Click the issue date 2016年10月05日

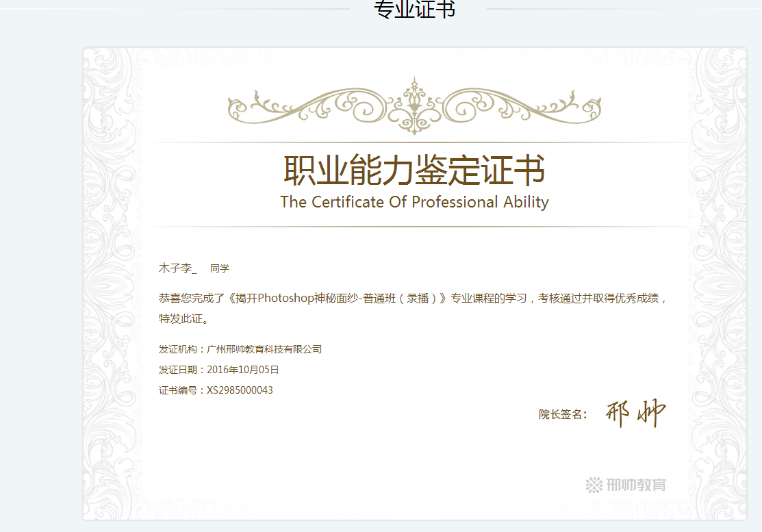[x=243, y=370]
